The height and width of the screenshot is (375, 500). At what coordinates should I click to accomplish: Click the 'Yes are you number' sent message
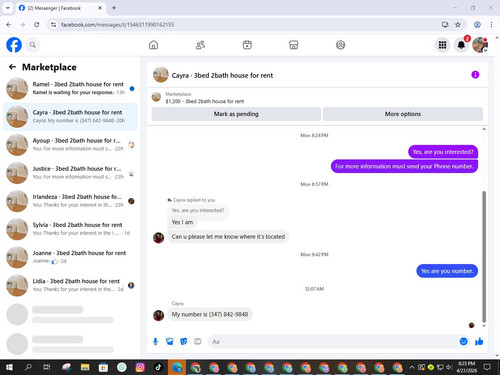point(447,271)
